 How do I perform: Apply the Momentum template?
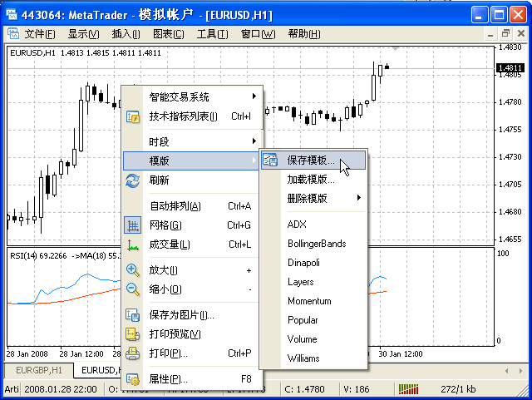pyautogui.click(x=313, y=301)
